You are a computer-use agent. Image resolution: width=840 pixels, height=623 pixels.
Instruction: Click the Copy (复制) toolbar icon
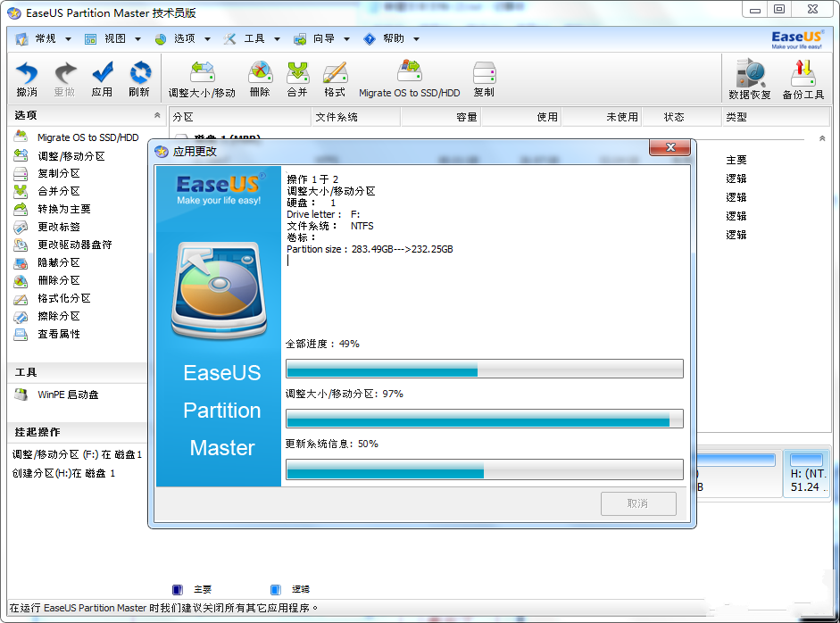(x=485, y=79)
